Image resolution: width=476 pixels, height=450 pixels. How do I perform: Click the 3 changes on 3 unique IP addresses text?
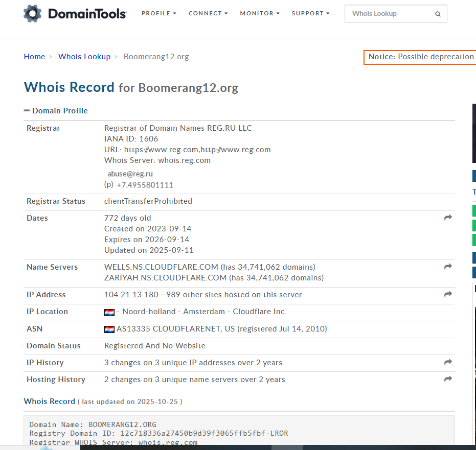[x=193, y=363]
